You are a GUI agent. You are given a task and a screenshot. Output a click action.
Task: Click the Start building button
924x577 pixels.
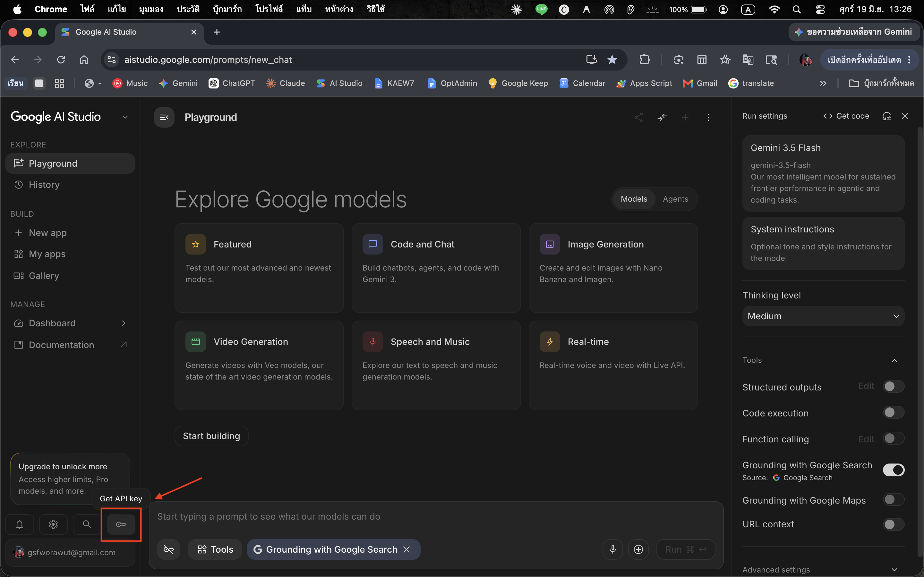211,436
